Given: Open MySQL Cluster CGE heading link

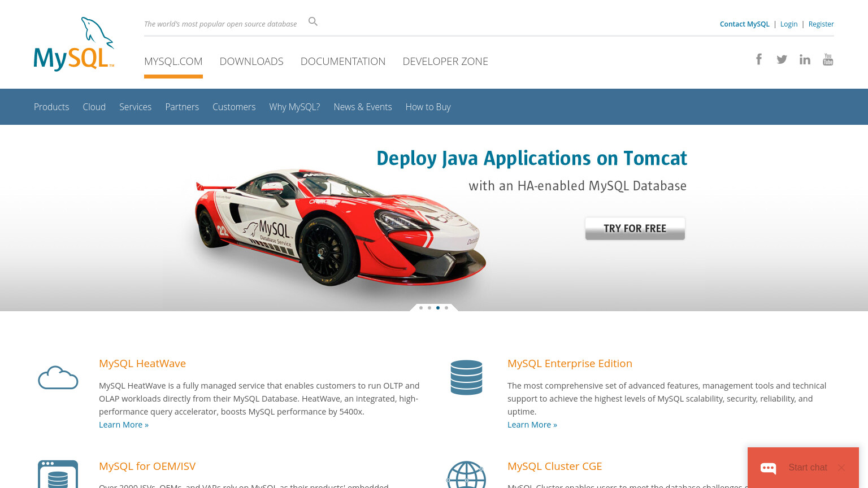Looking at the screenshot, I should [x=555, y=466].
